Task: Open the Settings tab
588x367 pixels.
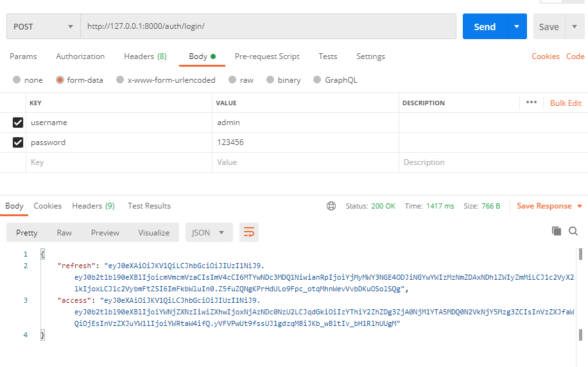Action: [370, 56]
